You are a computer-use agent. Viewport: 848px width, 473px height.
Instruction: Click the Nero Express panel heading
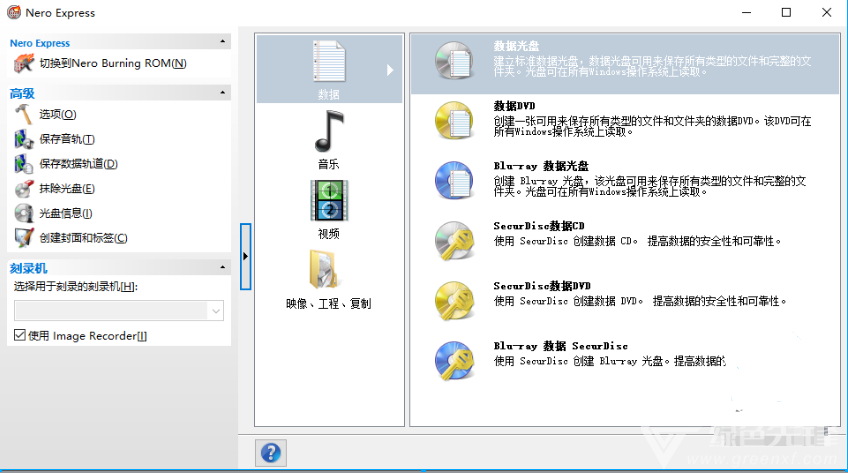click(x=39, y=43)
